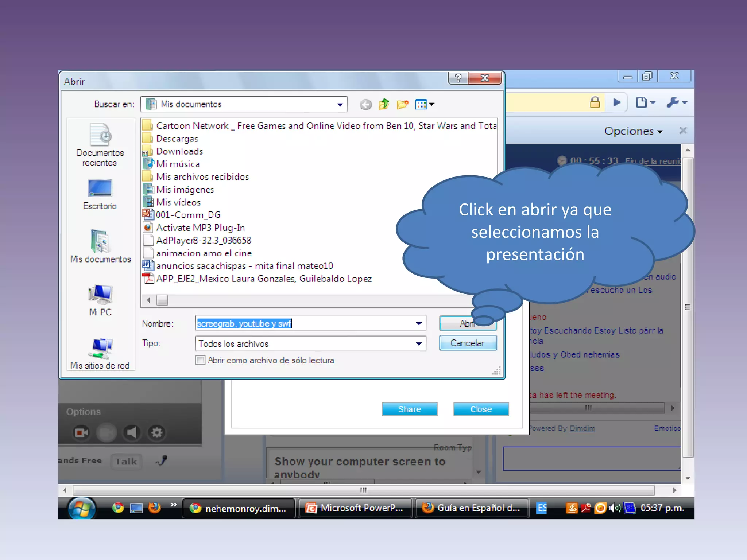The image size is (747, 560).
Task: Open the Opciones dropdown in browser
Action: pos(634,131)
